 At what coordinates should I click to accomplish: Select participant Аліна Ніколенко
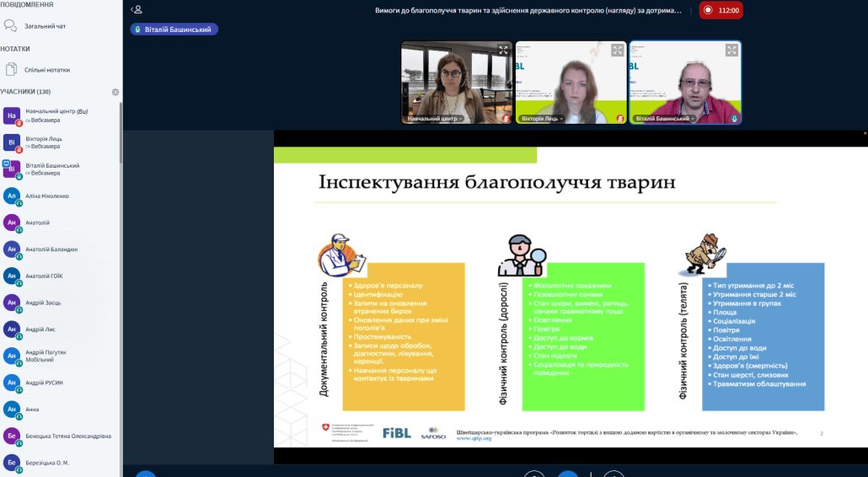[47, 196]
